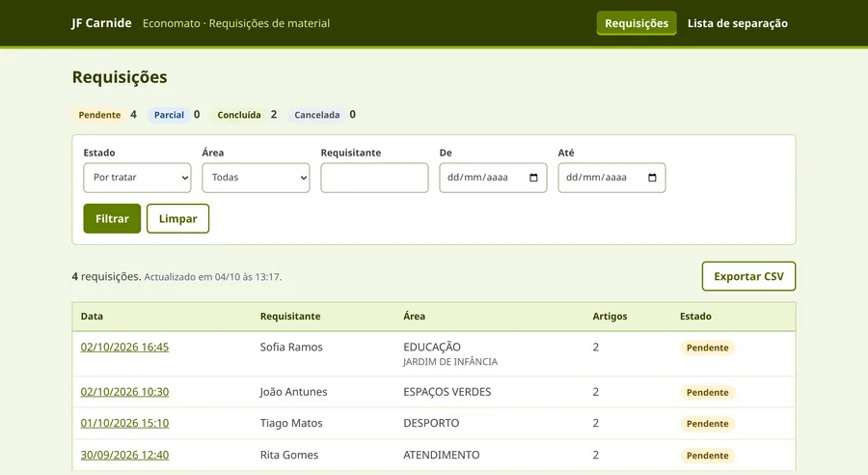Click the DESPORTO area cell

pos(431,423)
